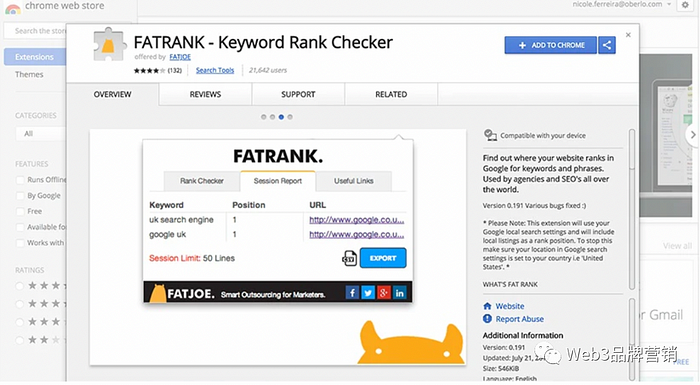Screen dimensions: 700x385
Task: Select Useful Links tab in screenshot
Action: 354,181
